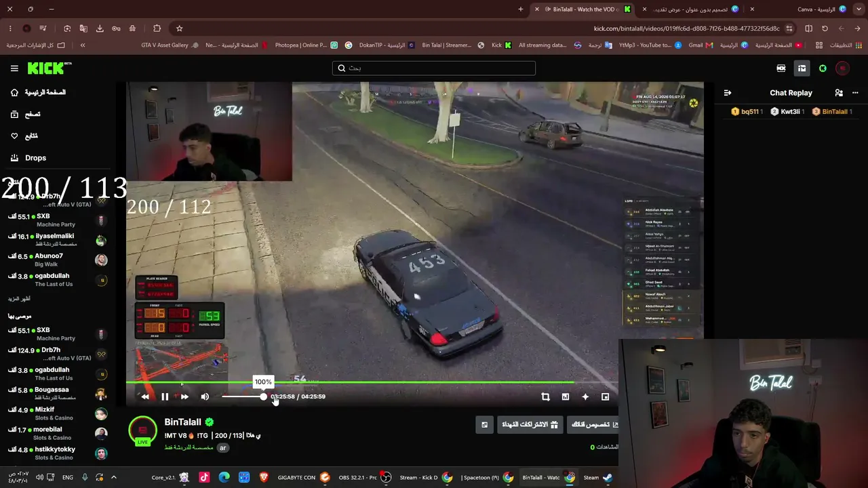Open the SXB channel under followed list
Viewport: 868px width, 488px height.
(x=58, y=220)
